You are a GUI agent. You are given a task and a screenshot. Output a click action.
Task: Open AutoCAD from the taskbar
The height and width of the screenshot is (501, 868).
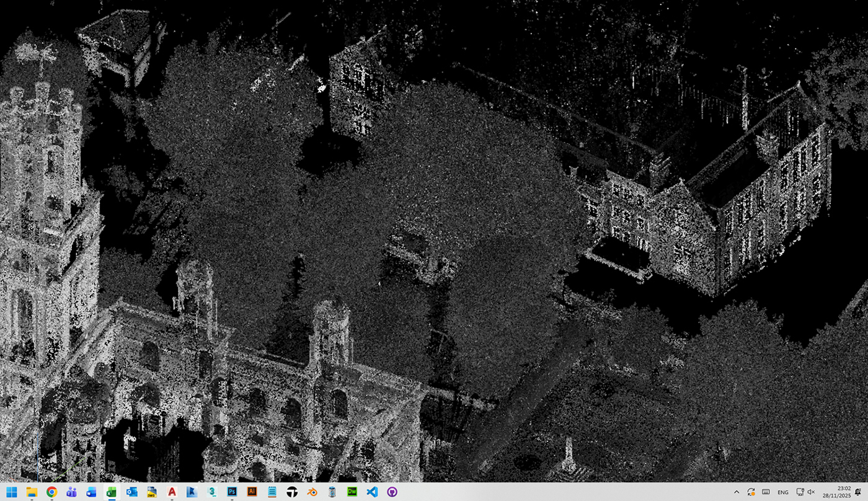pyautogui.click(x=172, y=492)
